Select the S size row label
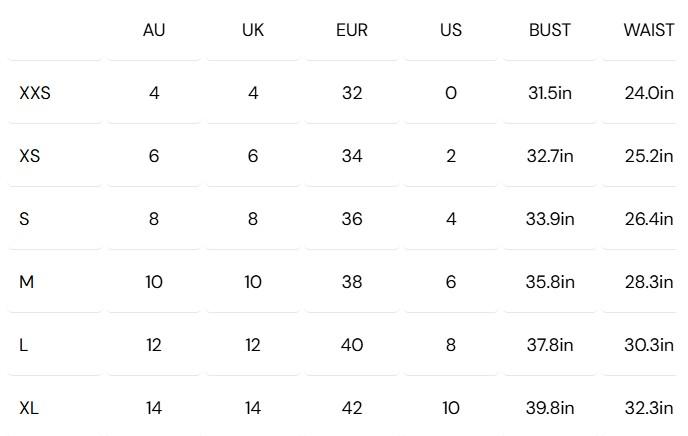 (24, 219)
